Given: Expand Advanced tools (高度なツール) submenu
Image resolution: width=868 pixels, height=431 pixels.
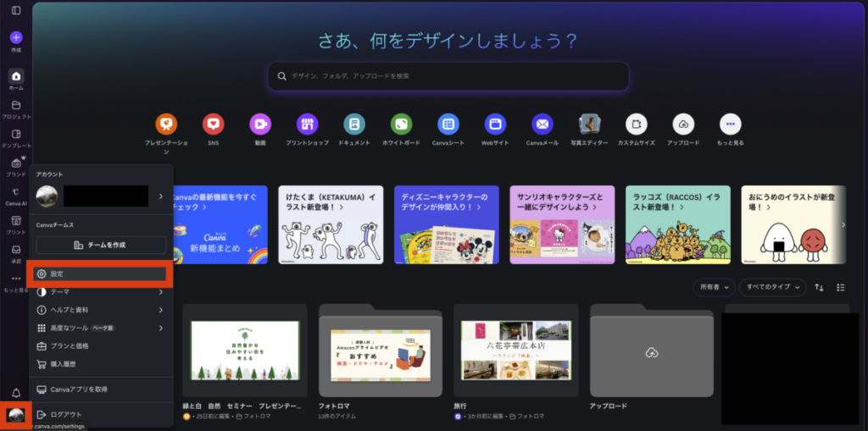Looking at the screenshot, I should pos(102,328).
